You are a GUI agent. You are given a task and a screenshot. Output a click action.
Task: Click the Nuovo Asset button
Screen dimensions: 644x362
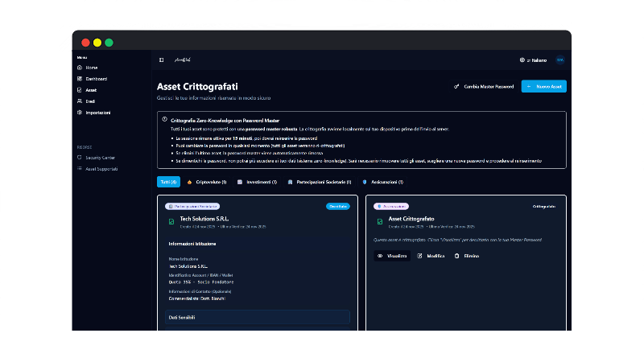[544, 86]
